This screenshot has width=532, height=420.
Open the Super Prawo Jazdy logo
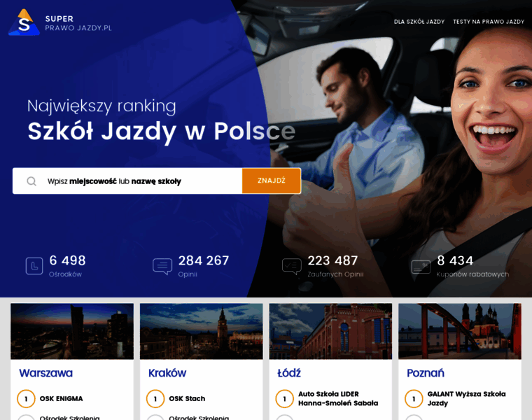(60, 22)
